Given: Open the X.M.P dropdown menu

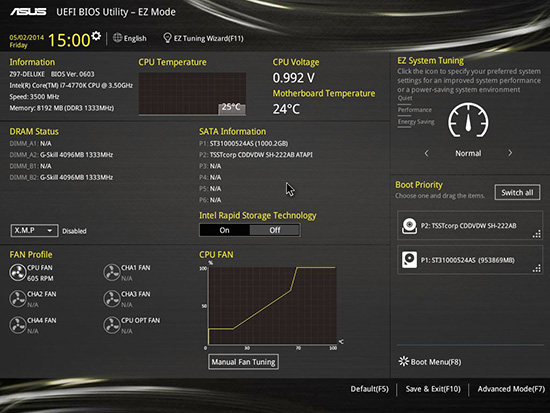Looking at the screenshot, I should 34,231.
